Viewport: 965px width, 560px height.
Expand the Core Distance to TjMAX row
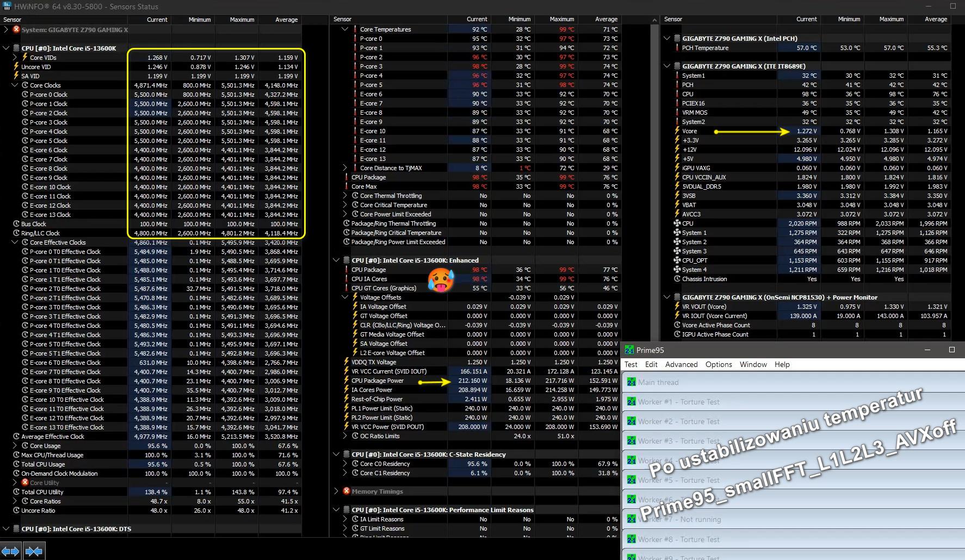click(x=345, y=168)
